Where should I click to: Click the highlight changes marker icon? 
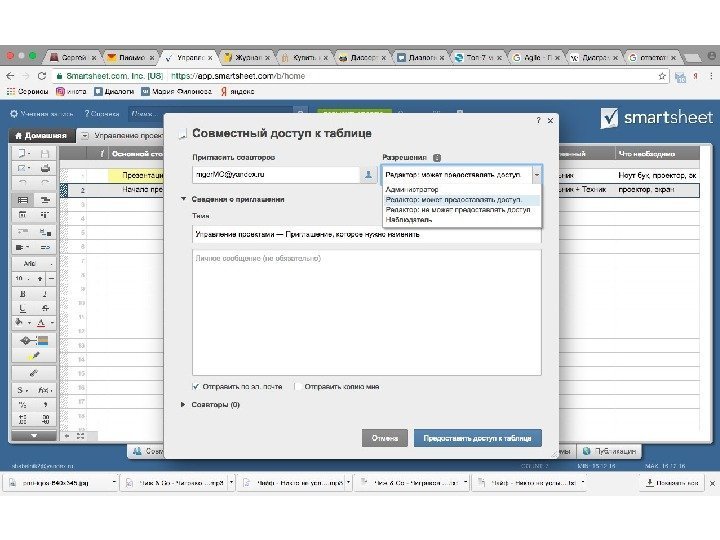coord(34,355)
